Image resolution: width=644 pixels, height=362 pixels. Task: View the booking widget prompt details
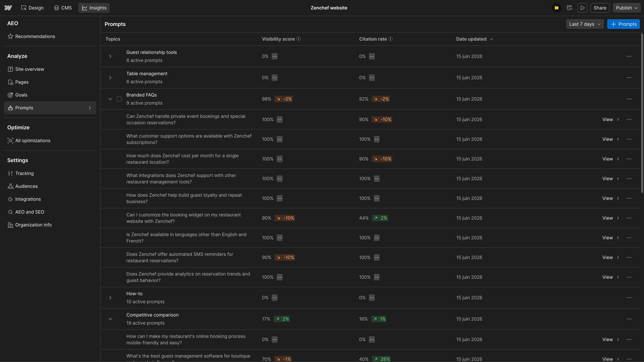tap(611, 218)
